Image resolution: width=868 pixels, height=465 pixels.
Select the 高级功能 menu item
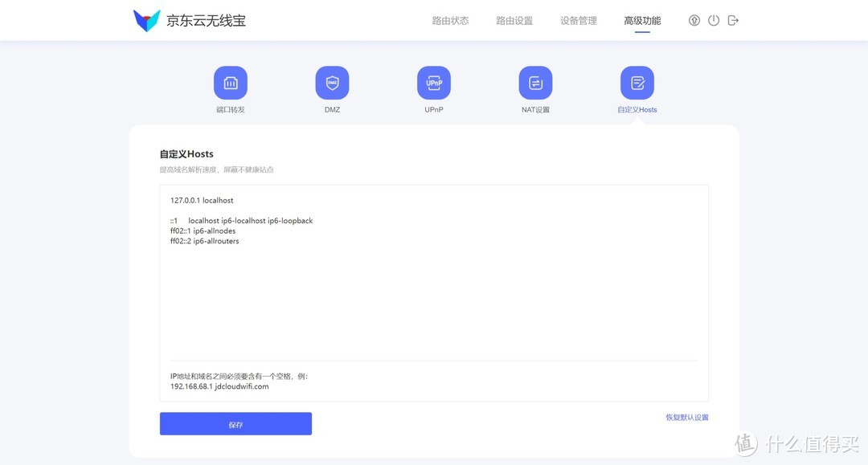tap(641, 20)
